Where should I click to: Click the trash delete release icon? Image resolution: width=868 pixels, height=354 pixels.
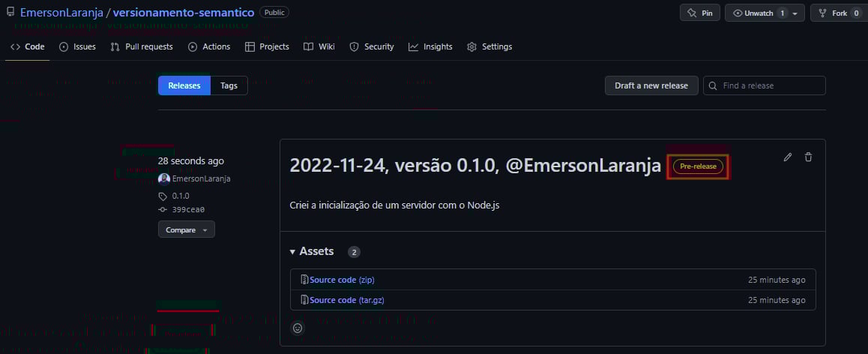point(808,157)
